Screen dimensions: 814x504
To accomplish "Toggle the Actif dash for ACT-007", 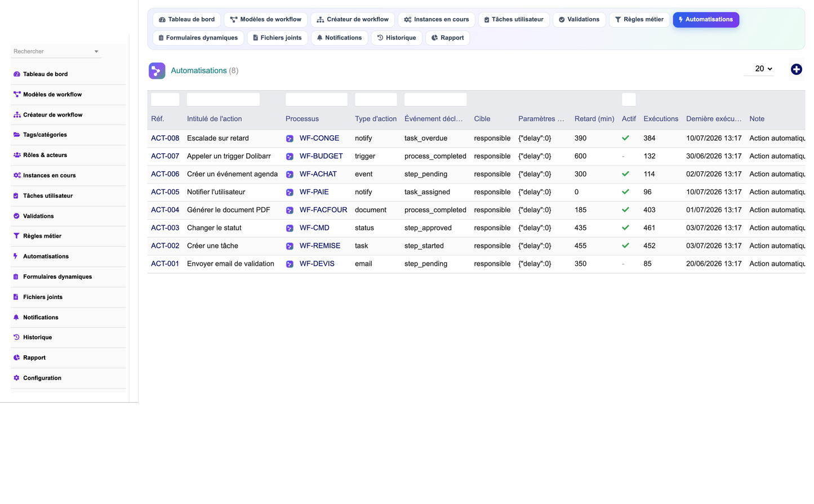I will click(623, 156).
